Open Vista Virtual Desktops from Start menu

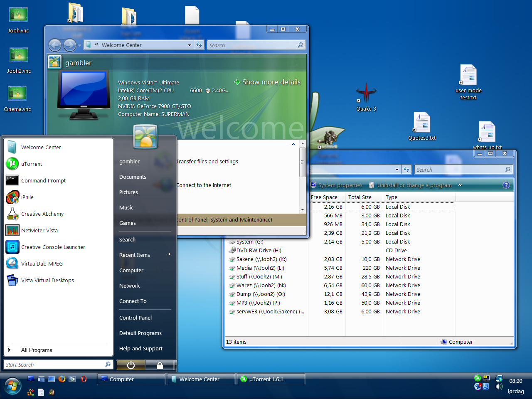(58, 280)
